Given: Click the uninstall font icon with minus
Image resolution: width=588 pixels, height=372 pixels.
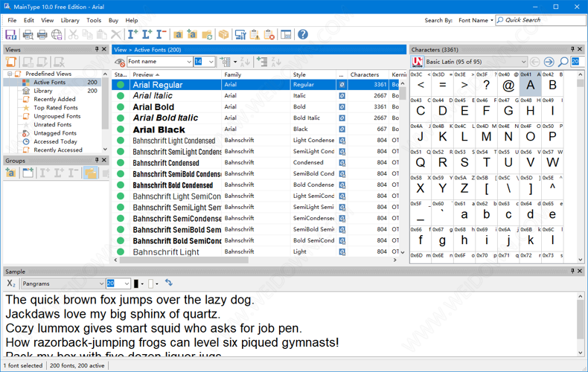Looking at the screenshot, I should click(x=161, y=34).
